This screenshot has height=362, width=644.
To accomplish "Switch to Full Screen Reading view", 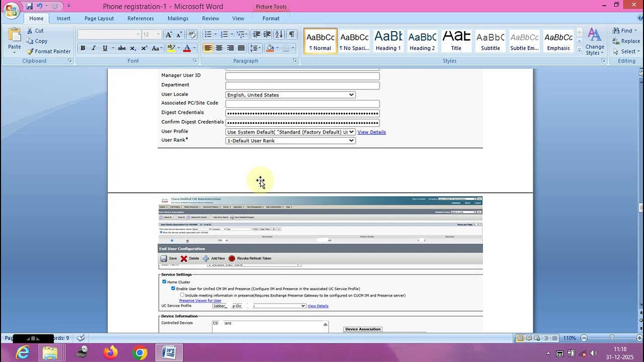I will click(529, 338).
